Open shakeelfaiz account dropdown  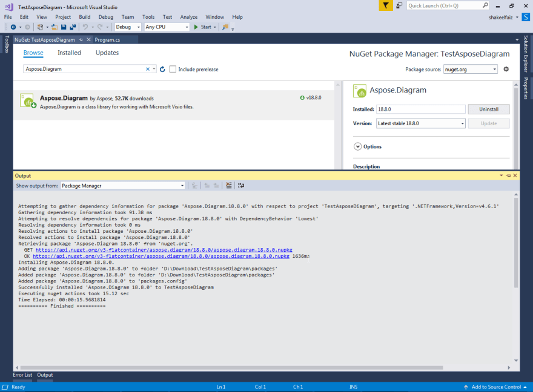(x=517, y=18)
